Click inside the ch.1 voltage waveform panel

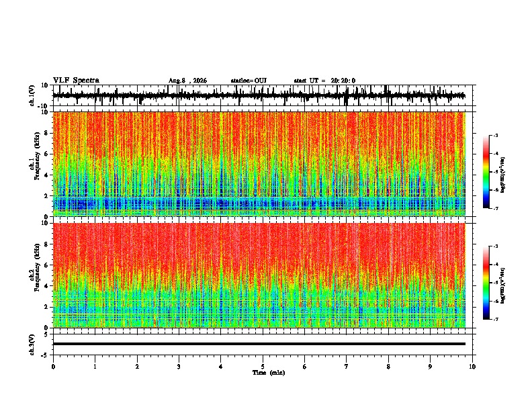(x=264, y=95)
